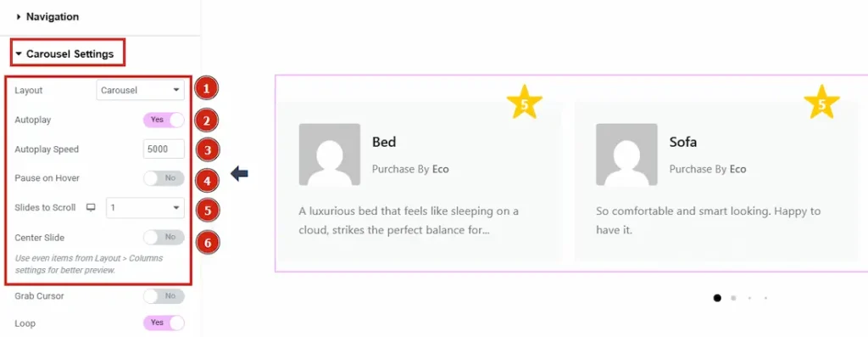Disable the Autoplay toggle
Screen dimensions: 868x337
tap(164, 120)
